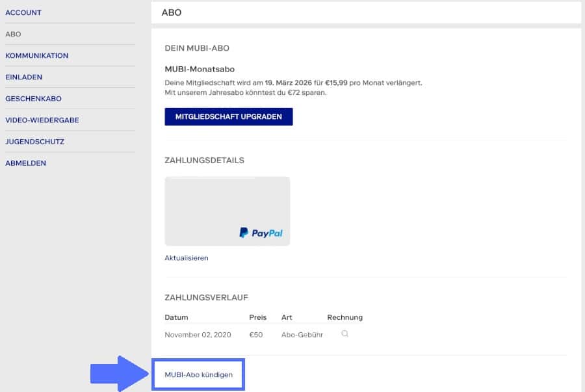585x392 pixels.
Task: Click the Aktualisieren link under payment details
Action: [187, 258]
